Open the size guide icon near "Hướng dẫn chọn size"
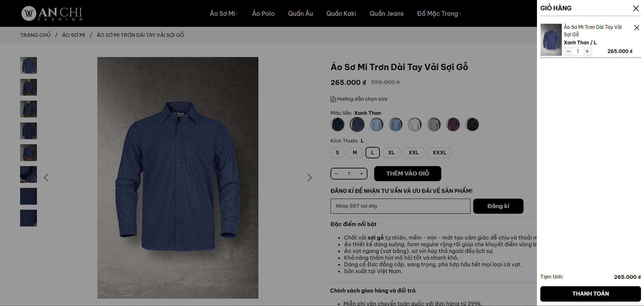 click(x=333, y=99)
